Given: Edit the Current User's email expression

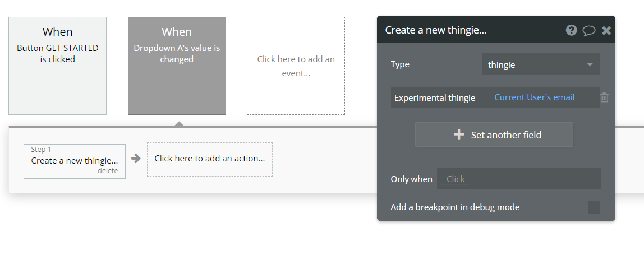Looking at the screenshot, I should [534, 97].
